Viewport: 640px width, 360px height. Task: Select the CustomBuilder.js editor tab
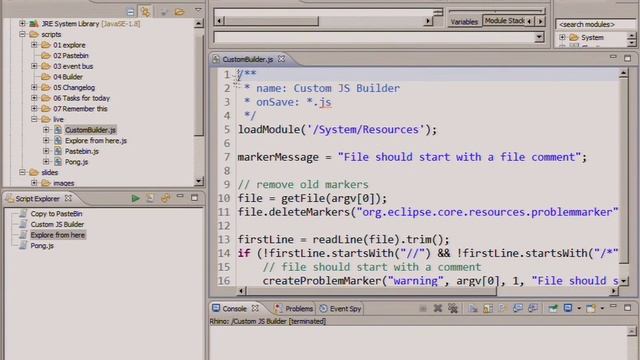pos(247,60)
